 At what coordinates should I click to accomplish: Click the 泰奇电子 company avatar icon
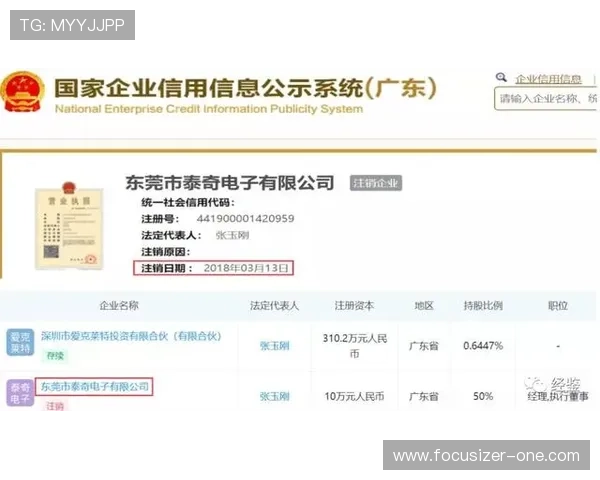20,393
